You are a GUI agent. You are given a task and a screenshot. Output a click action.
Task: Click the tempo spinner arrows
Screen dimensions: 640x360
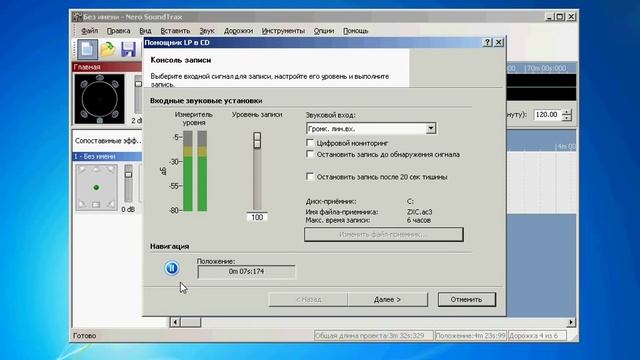click(x=567, y=115)
